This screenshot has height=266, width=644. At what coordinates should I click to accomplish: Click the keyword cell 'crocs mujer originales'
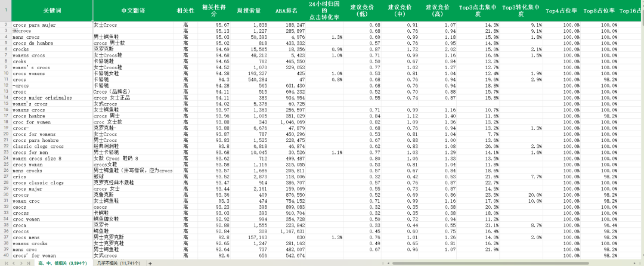pos(52,98)
